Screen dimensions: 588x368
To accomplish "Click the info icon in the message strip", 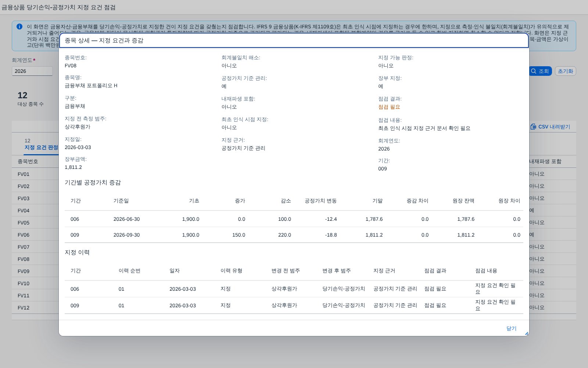I will point(19,26).
